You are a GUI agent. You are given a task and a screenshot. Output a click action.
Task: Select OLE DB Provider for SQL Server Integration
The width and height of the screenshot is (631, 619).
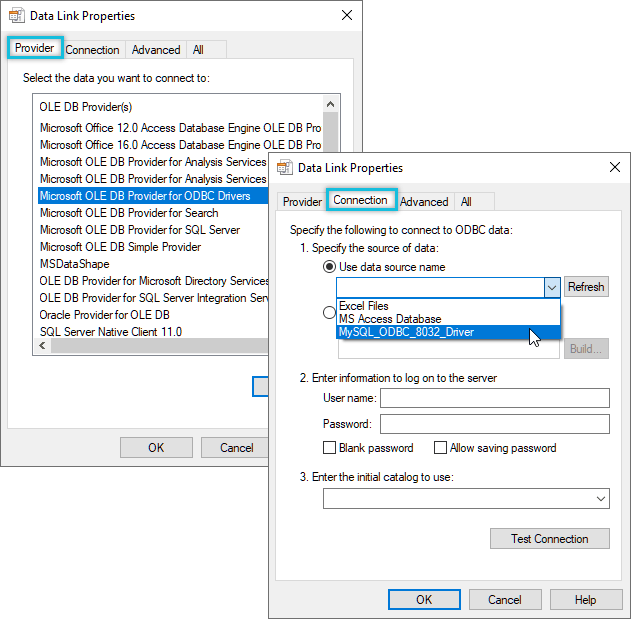[154, 297]
